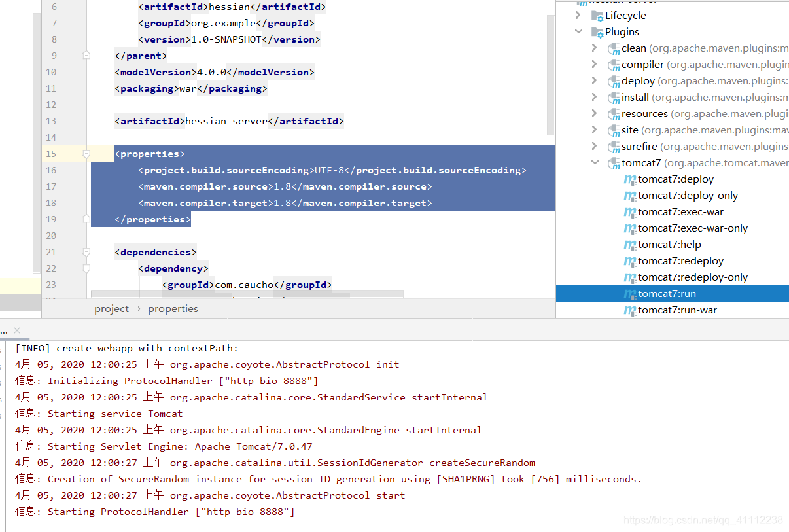The width and height of the screenshot is (789, 532).
Task: Click the packaging war line in editor
Action: (x=191, y=88)
